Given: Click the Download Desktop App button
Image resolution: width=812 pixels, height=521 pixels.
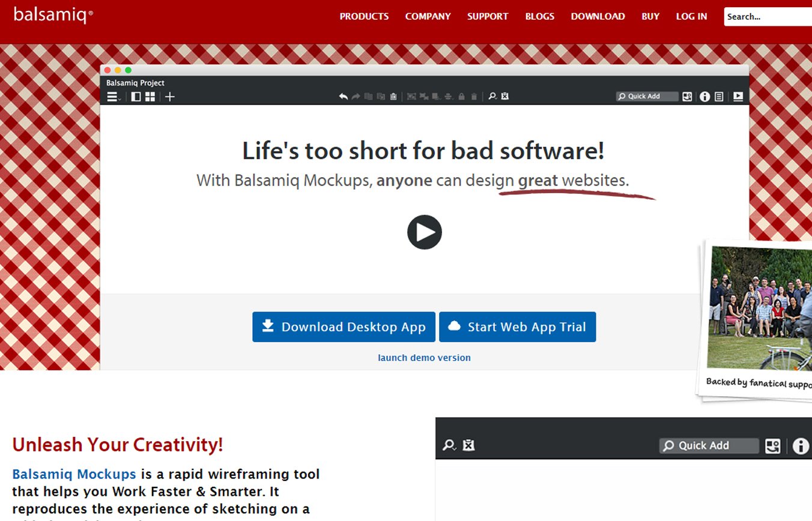Looking at the screenshot, I should [x=344, y=327].
